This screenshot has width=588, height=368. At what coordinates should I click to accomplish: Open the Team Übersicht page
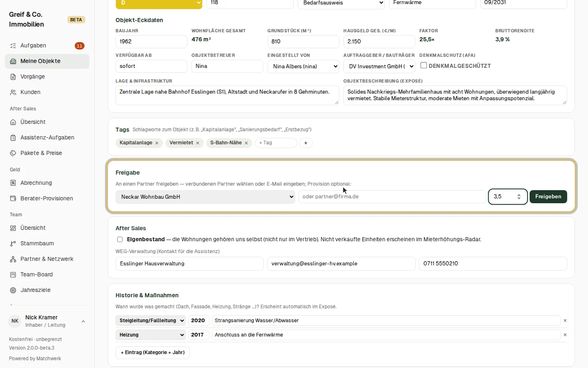point(47,228)
